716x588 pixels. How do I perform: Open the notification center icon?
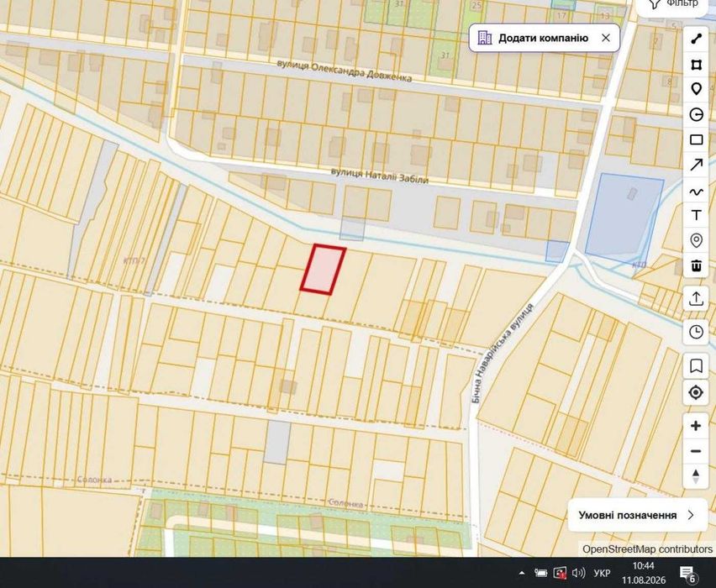pyautogui.click(x=687, y=573)
